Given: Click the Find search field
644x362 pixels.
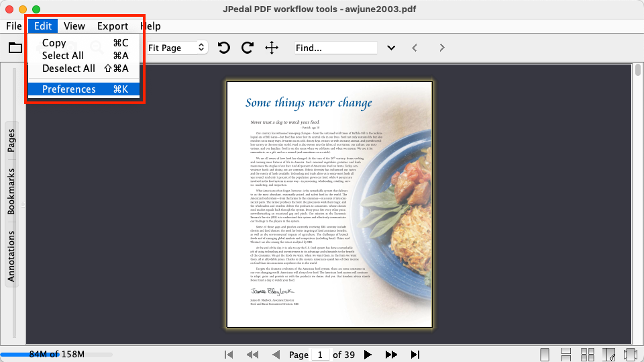Looking at the screenshot, I should (x=335, y=48).
